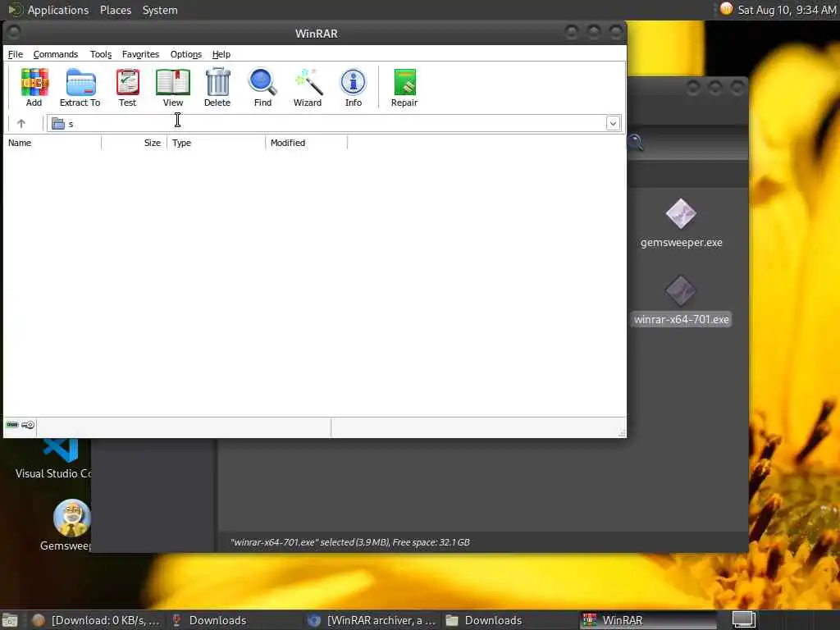The width and height of the screenshot is (840, 630).
Task: Click the Delete trash icon
Action: tap(217, 87)
